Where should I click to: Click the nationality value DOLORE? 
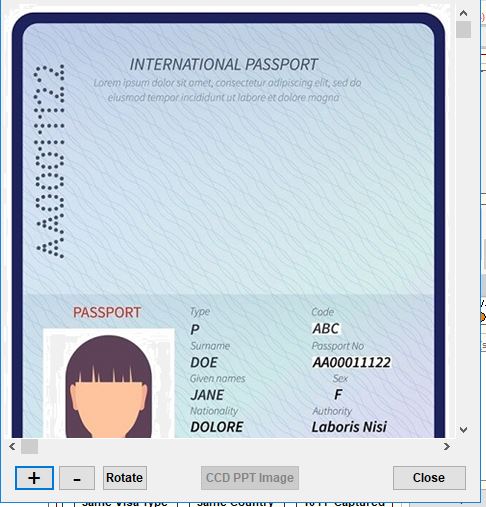point(217,427)
